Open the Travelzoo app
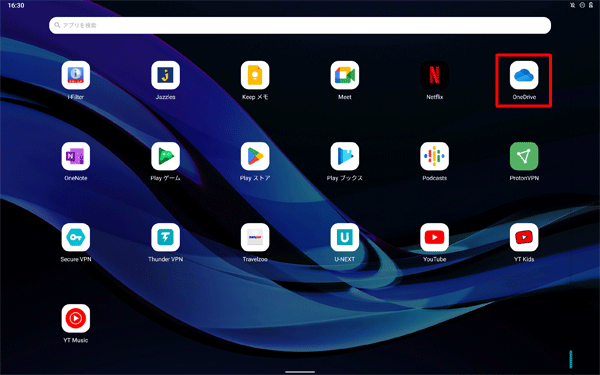Viewport: 600px width, 375px height. click(255, 237)
